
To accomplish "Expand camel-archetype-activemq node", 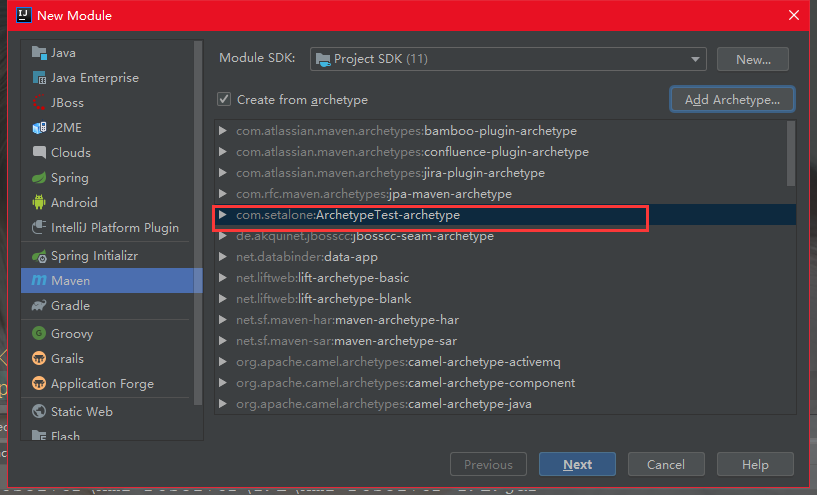I will pyautogui.click(x=222, y=362).
